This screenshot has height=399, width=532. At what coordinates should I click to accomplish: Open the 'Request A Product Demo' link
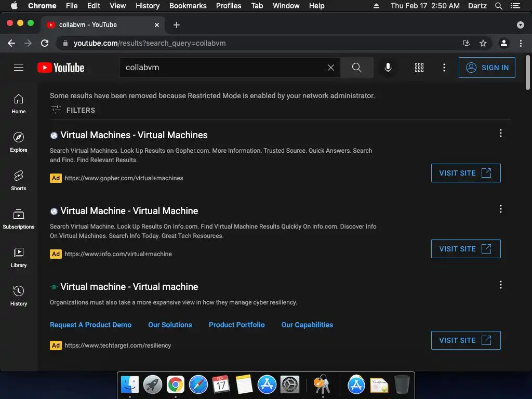coord(90,325)
